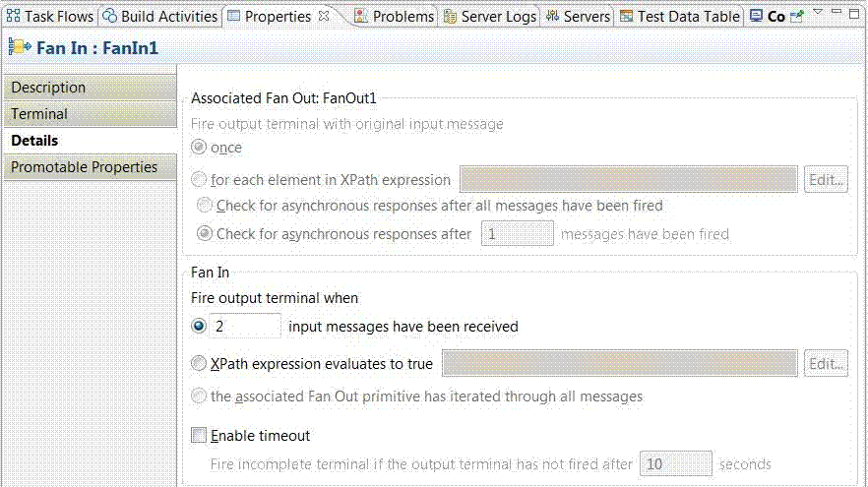Click the Fan In XPath expression field
The image size is (868, 487).
click(619, 364)
